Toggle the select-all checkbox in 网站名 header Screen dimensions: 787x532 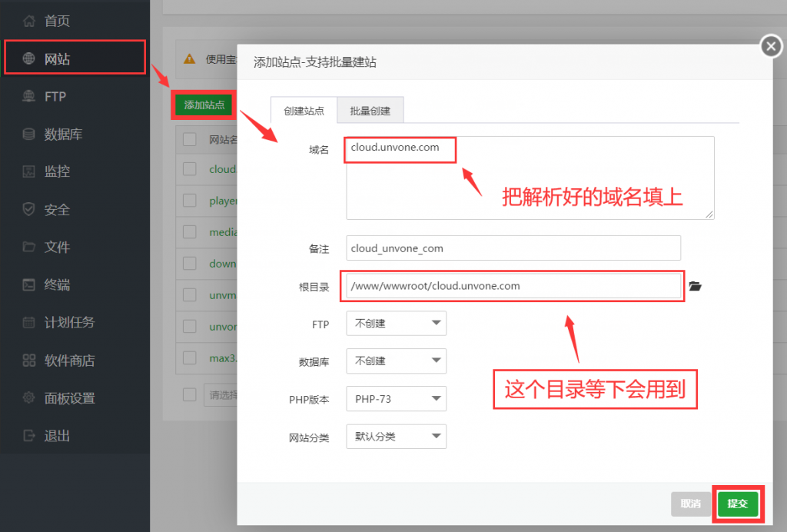tap(190, 139)
